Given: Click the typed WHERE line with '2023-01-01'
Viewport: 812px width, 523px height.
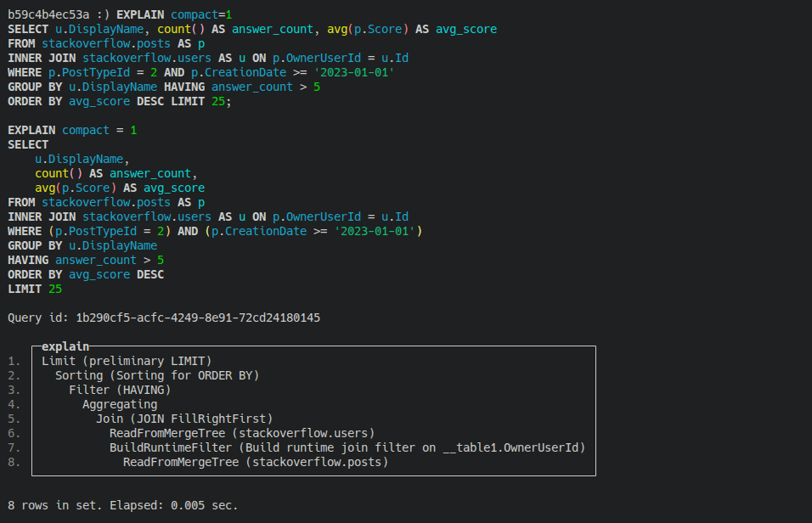Looking at the screenshot, I should pyautogui.click(x=201, y=72).
